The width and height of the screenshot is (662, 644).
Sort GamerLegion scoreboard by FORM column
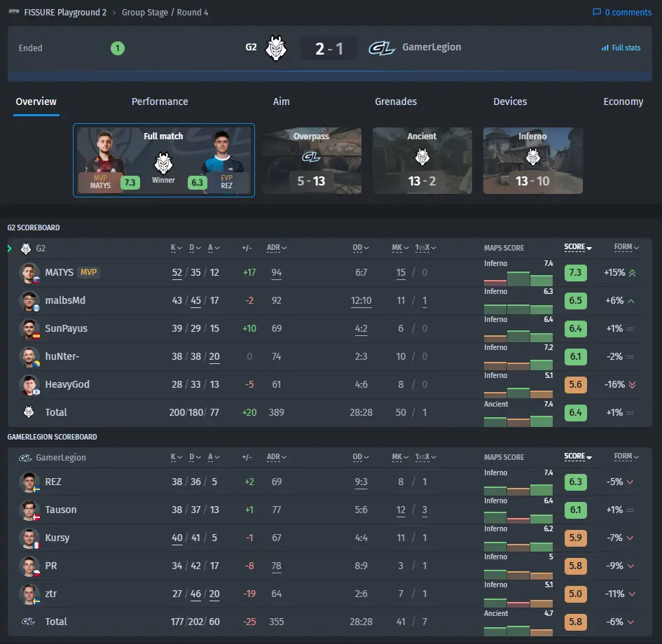click(626, 456)
